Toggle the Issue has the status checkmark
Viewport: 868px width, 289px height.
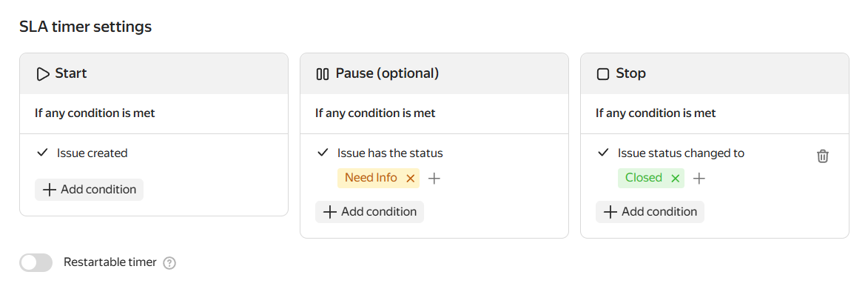click(x=323, y=153)
